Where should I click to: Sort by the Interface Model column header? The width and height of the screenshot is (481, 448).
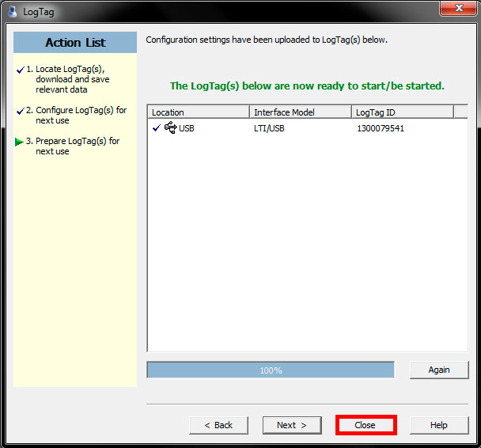pyautogui.click(x=301, y=112)
